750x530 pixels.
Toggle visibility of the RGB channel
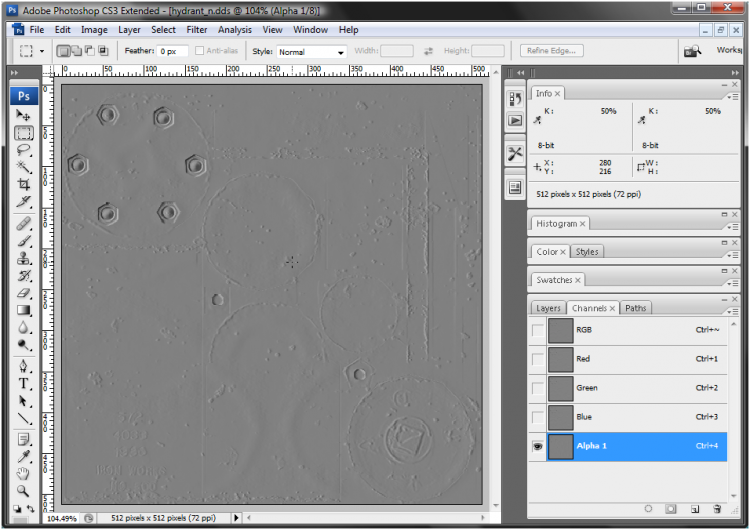(538, 330)
